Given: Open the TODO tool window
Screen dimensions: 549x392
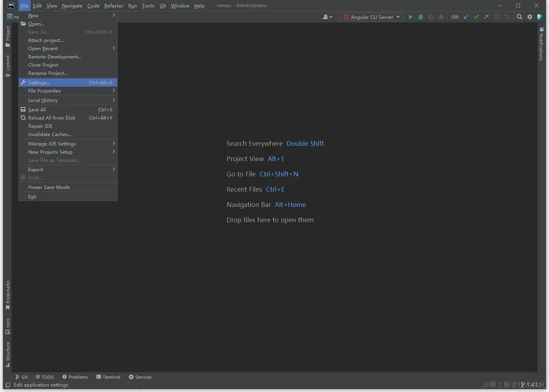Looking at the screenshot, I should click(45, 377).
